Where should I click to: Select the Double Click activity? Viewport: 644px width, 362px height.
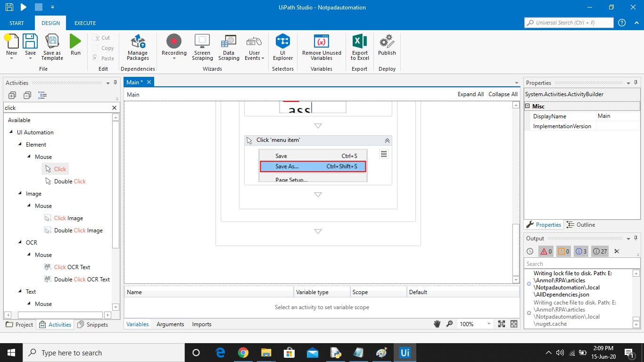[65, 181]
